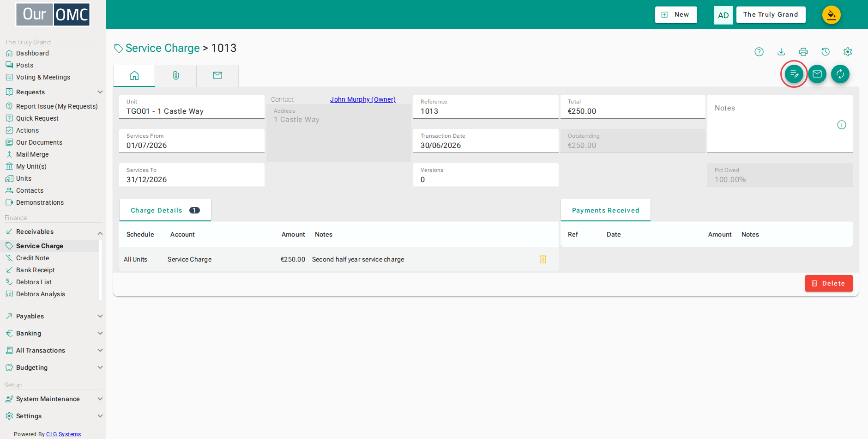Open the home tab icon
The height and width of the screenshot is (439, 868).
click(134, 75)
